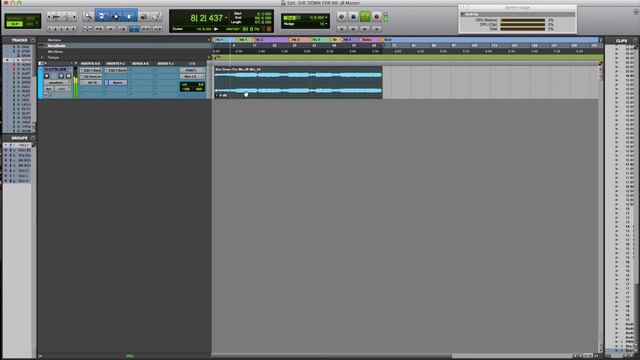Select the She Down For Me audio clip
This screenshot has height=360, width=640.
(x=298, y=82)
